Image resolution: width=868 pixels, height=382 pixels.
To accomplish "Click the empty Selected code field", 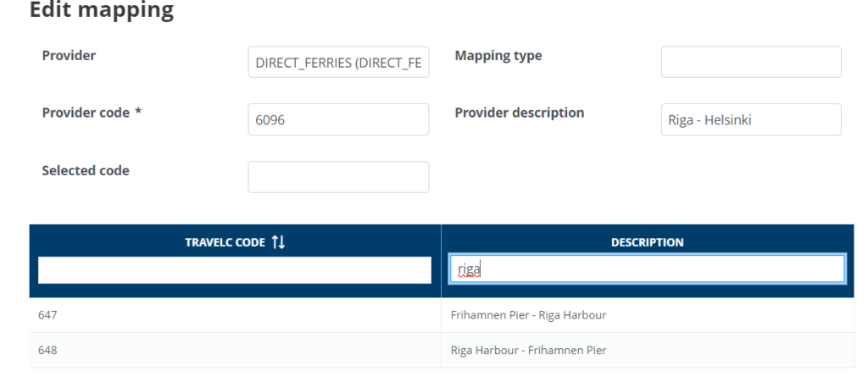I will (x=338, y=177).
